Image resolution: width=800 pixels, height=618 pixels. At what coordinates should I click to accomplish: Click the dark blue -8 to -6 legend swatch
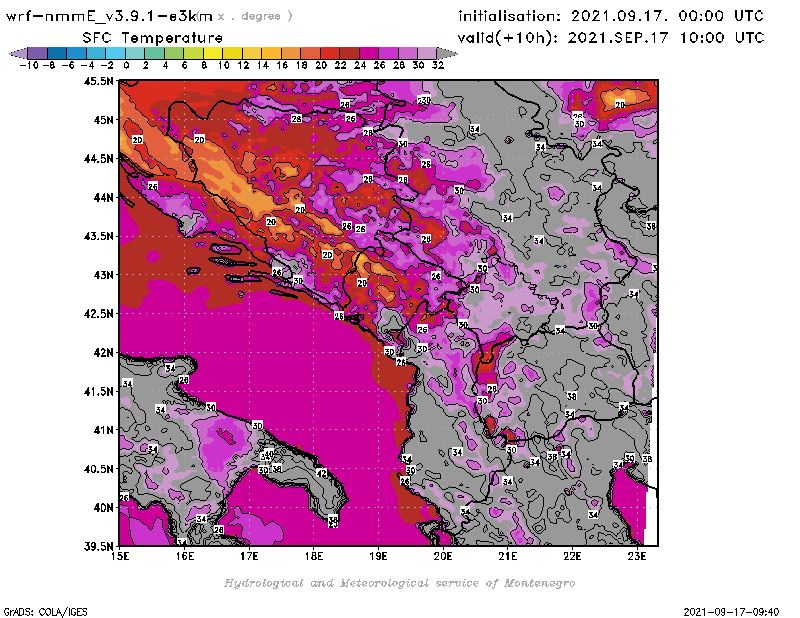pos(57,54)
